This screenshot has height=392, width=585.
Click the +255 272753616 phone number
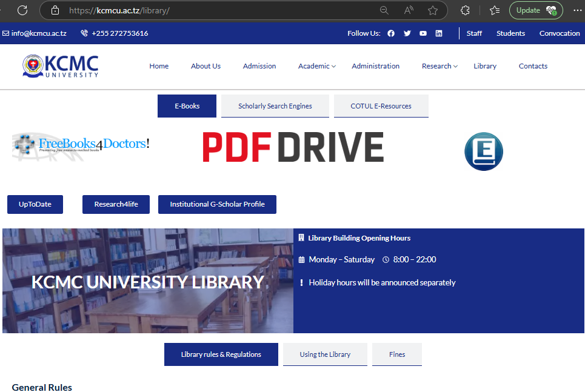(120, 33)
